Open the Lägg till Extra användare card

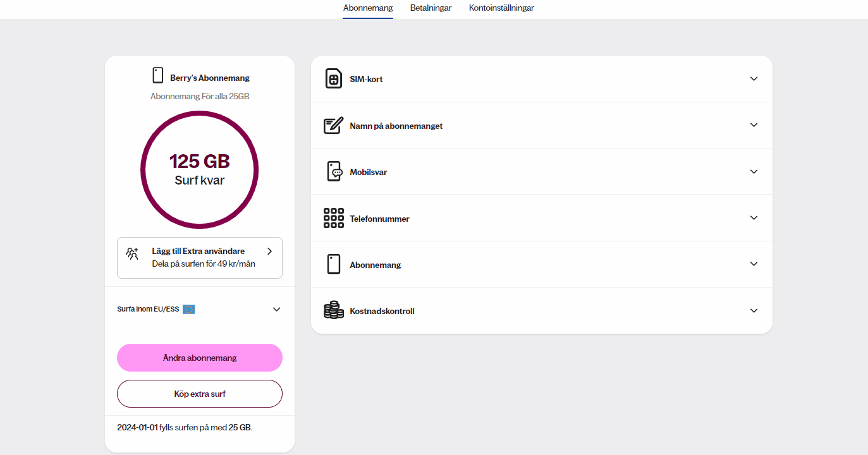(200, 258)
